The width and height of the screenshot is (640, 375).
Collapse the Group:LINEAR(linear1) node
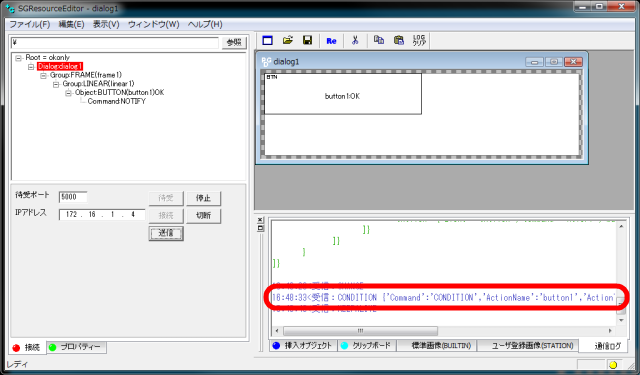(x=56, y=84)
